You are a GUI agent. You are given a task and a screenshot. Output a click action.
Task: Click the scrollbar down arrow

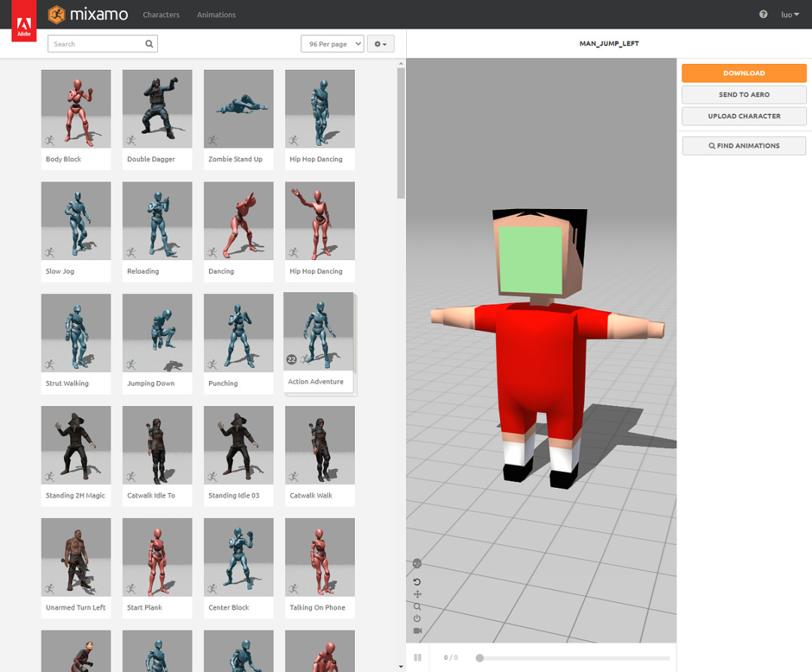pos(401,667)
